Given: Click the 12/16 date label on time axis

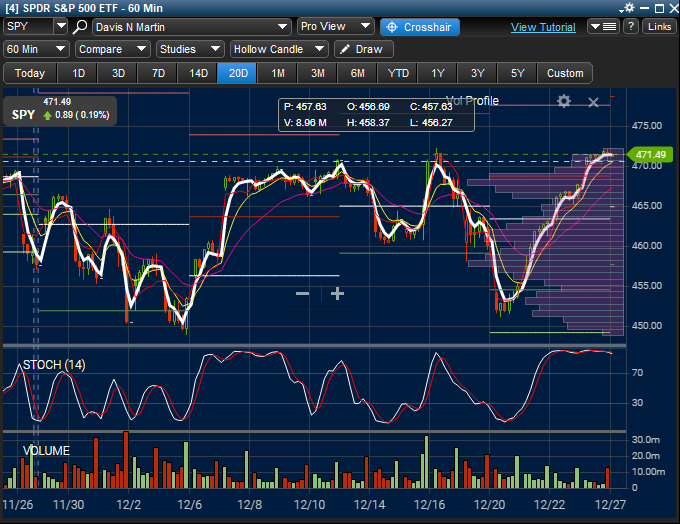Looking at the screenshot, I should [429, 505].
